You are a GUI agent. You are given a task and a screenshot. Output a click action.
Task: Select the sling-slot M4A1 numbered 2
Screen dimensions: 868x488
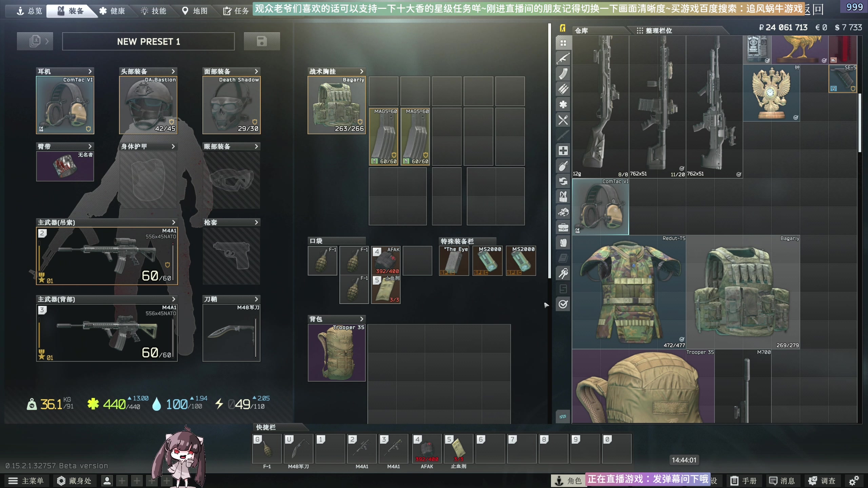click(107, 256)
